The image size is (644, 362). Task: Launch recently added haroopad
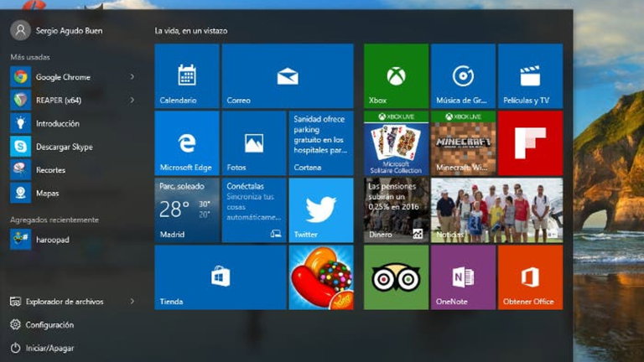coord(52,240)
